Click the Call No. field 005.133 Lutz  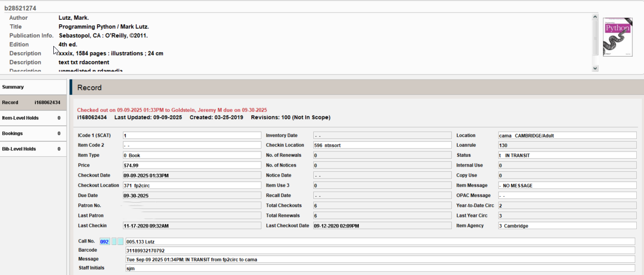(x=380, y=242)
